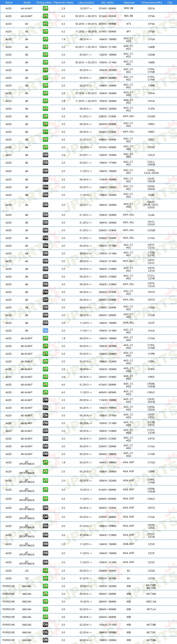Screen dimensions: 177x644
Task: Click the Rodzaj paliwa column header
Action: coord(44,2)
